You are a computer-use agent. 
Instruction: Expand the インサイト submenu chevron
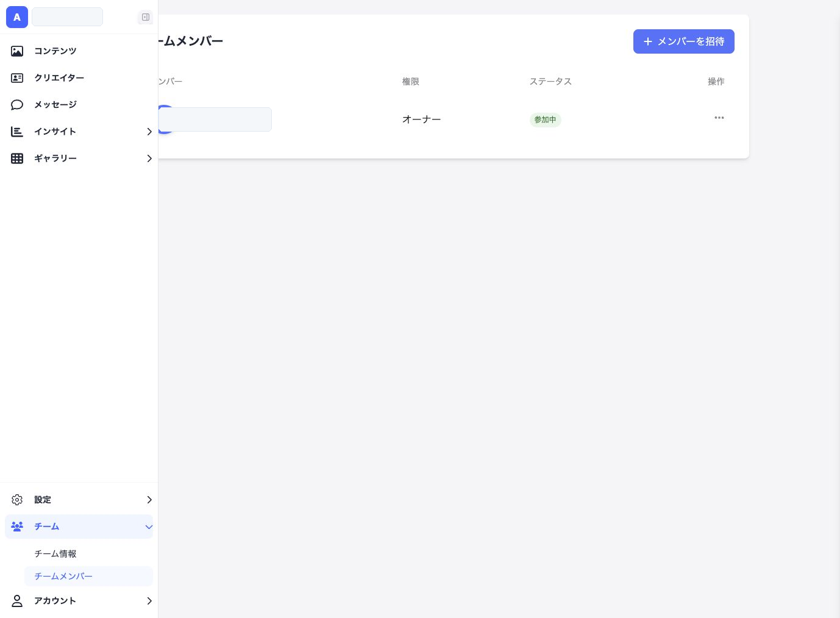tap(149, 132)
